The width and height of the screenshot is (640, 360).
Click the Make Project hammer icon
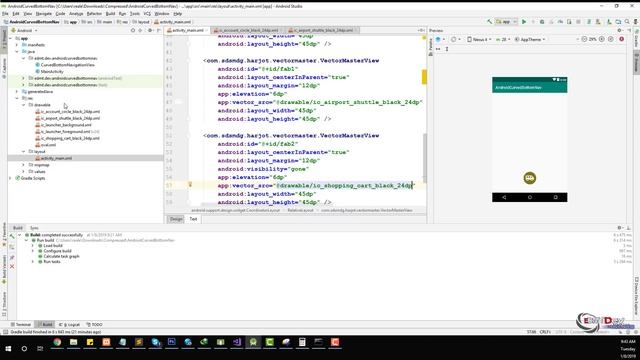pos(489,22)
